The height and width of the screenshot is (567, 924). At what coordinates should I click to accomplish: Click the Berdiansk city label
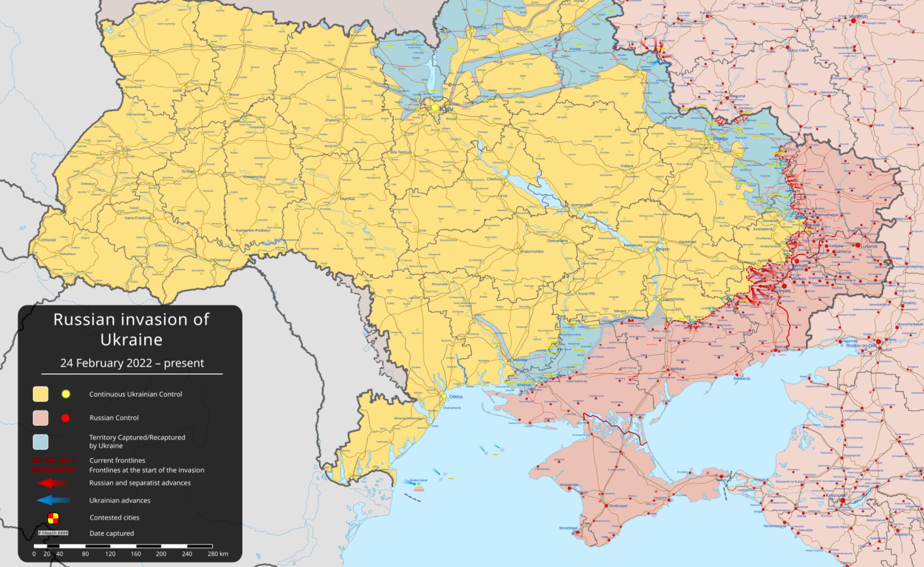(x=742, y=378)
